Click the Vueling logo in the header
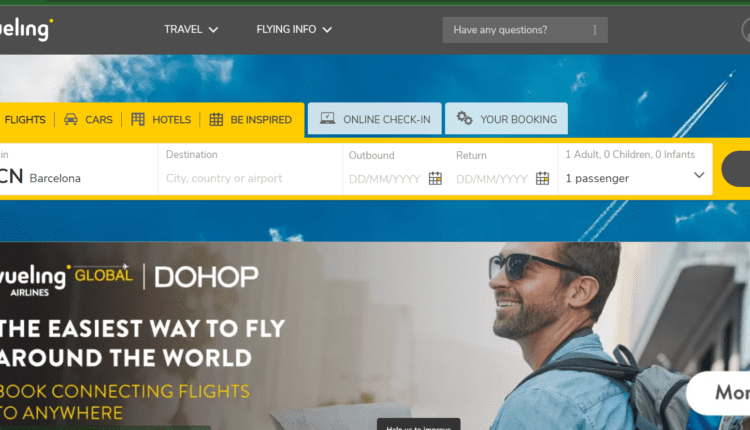The height and width of the screenshot is (430, 750). click(25, 29)
